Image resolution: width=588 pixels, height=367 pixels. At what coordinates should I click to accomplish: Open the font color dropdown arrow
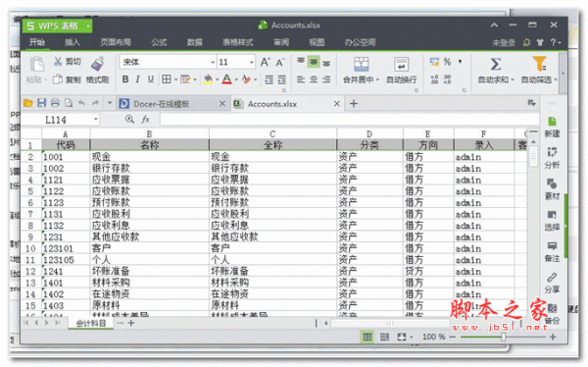point(236,79)
